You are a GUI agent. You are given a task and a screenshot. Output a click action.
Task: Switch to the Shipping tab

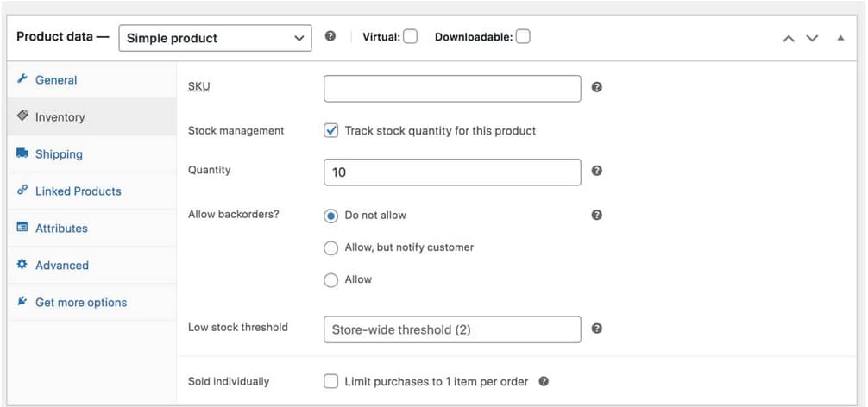tap(92, 153)
